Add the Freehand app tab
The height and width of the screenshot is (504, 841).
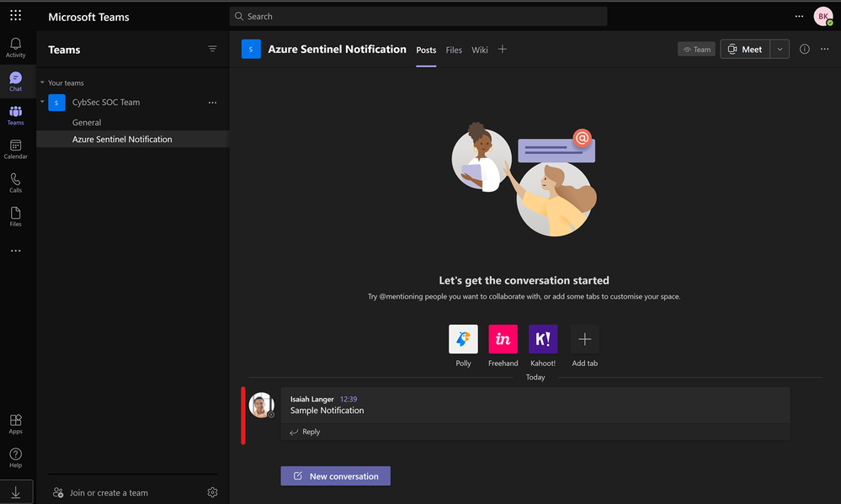point(503,339)
